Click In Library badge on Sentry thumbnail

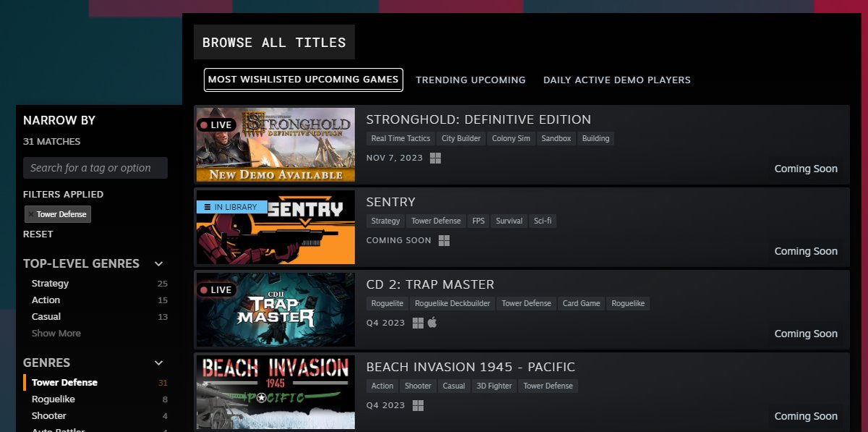pos(231,207)
